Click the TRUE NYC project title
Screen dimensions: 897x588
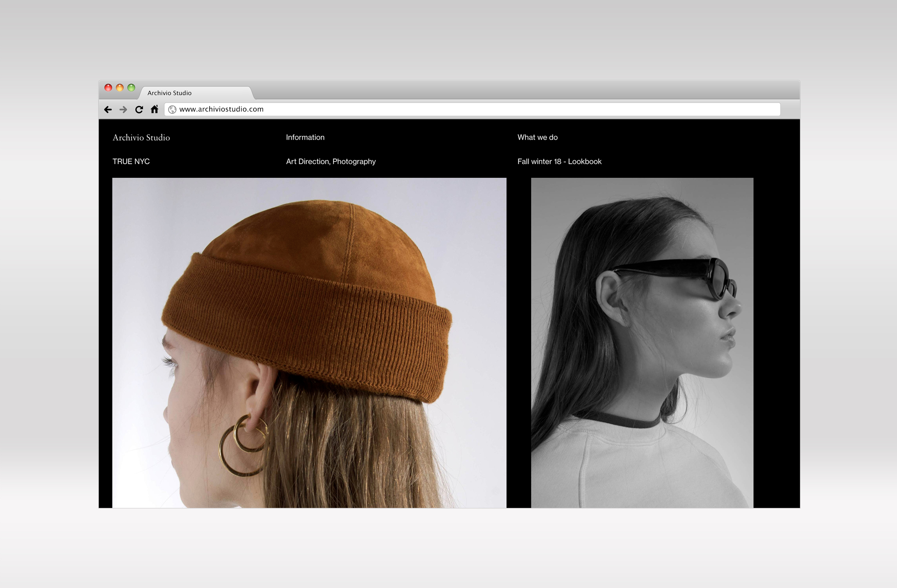pyautogui.click(x=131, y=162)
